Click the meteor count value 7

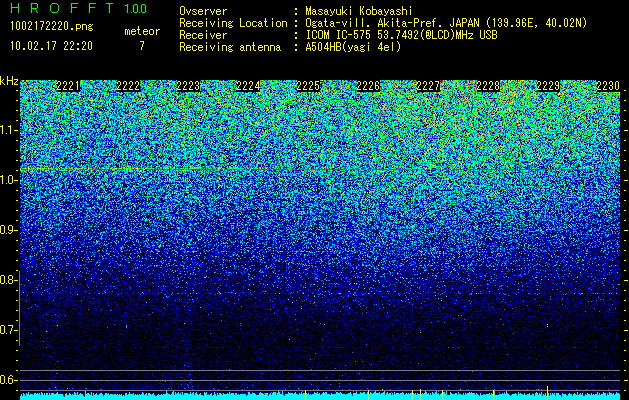pos(142,46)
